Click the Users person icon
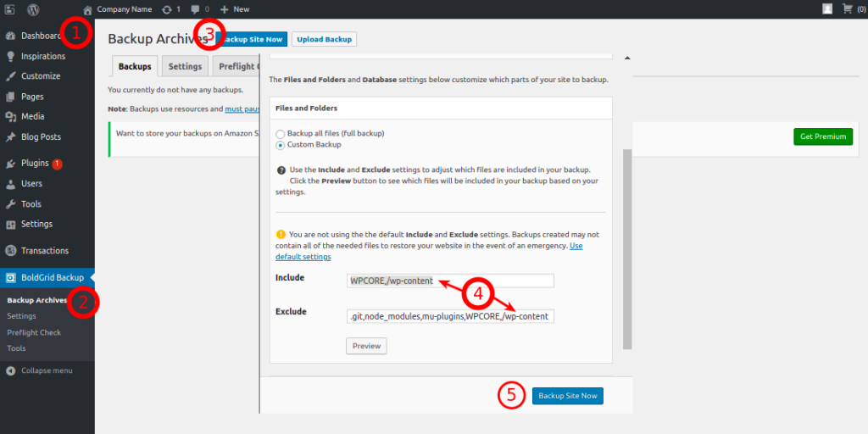 click(x=10, y=184)
